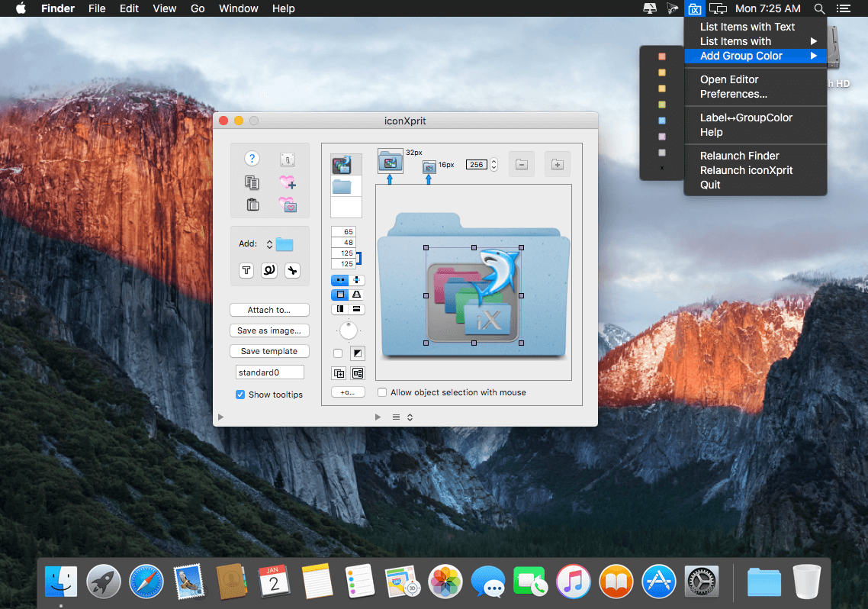
Task: Click the standard0 template name field
Action: (269, 372)
